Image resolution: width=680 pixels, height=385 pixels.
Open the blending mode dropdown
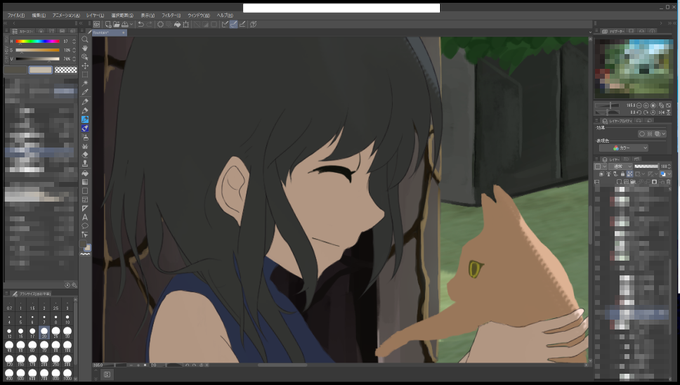(621, 166)
